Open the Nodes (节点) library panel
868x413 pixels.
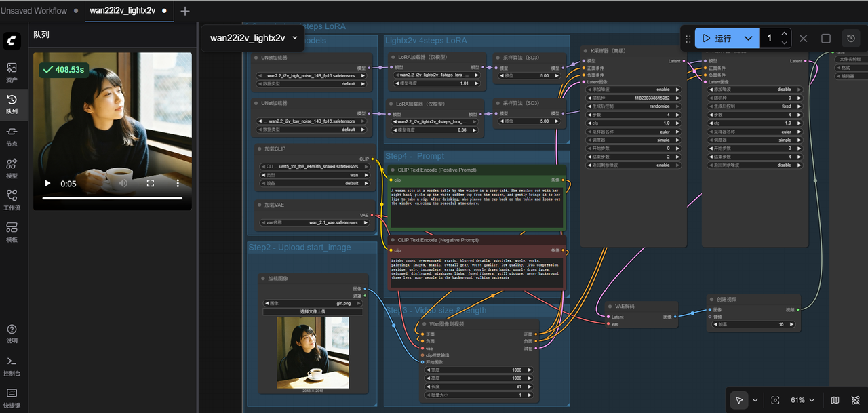(x=12, y=136)
